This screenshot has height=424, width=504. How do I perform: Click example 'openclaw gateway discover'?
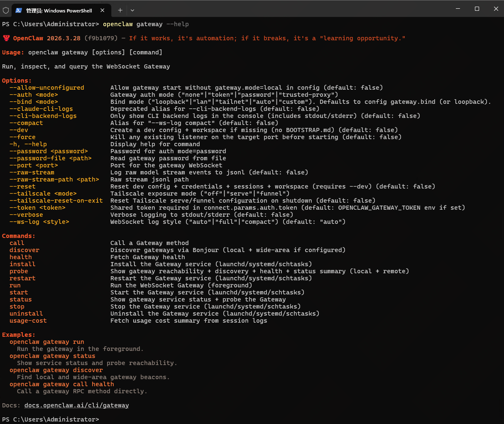(56, 370)
